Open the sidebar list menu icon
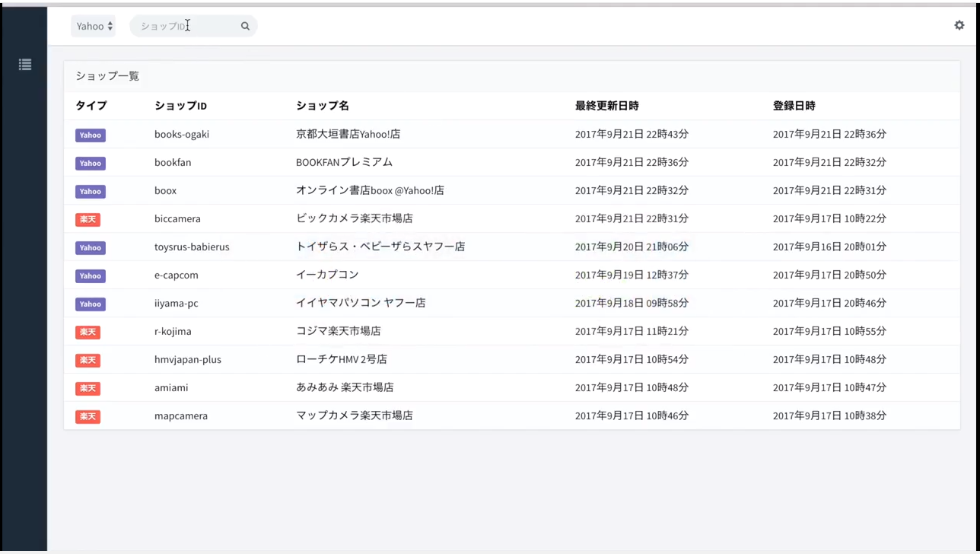 click(x=25, y=65)
